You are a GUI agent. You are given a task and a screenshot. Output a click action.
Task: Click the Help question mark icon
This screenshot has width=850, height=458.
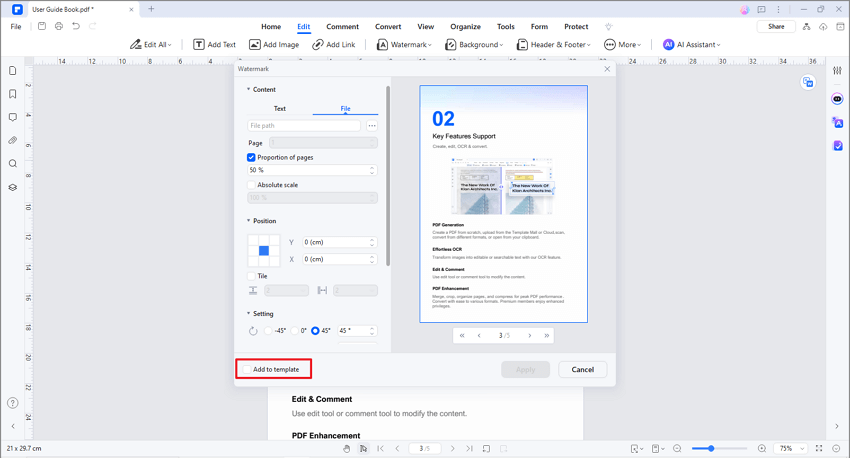click(12, 403)
